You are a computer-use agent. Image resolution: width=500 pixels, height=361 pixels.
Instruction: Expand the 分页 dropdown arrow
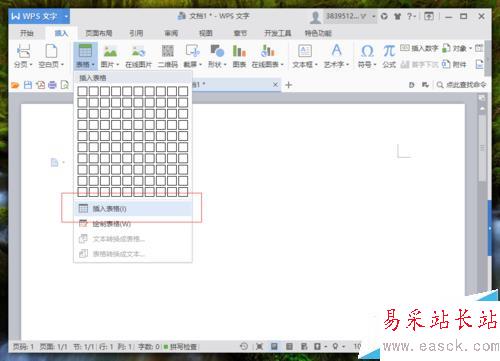click(x=31, y=64)
